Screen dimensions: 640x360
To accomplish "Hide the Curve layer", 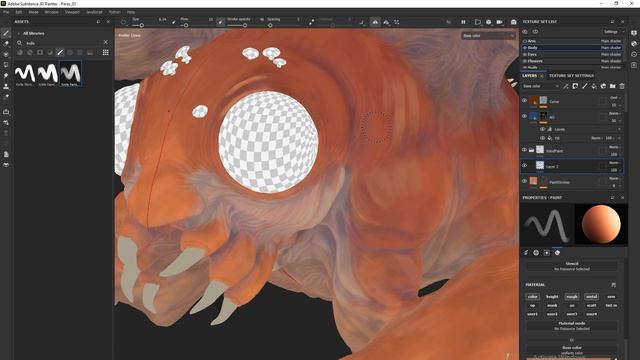I will (x=524, y=100).
